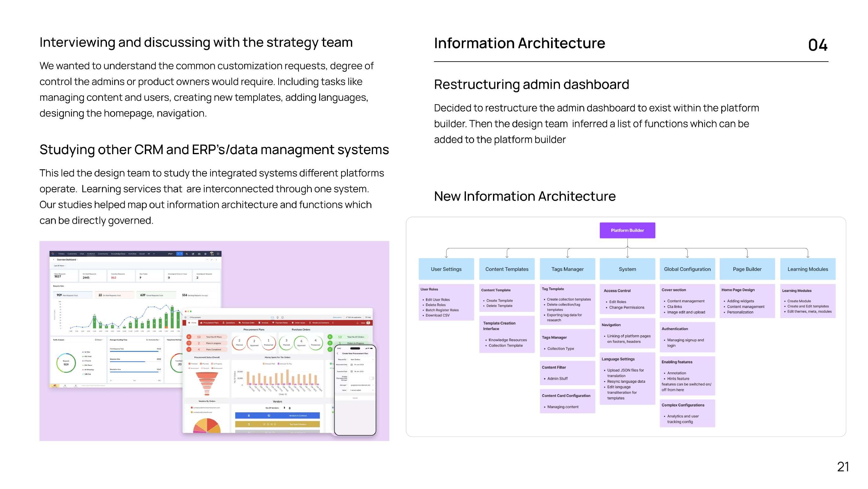Click the three-dot overflow in the red menu bar
This screenshot has width=868, height=489.
333,323
